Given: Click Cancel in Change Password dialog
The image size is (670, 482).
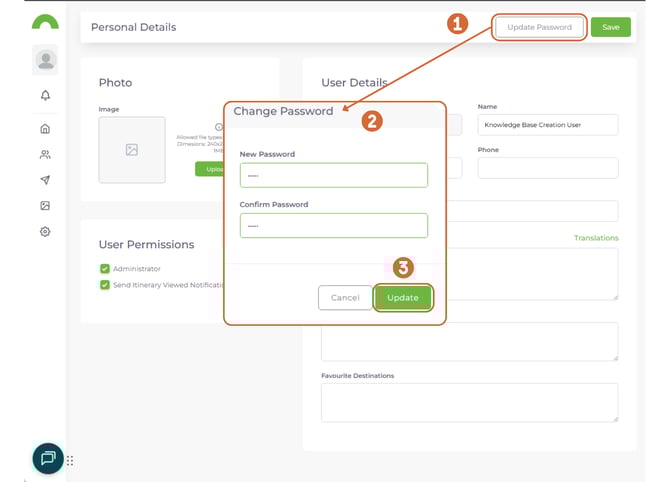Looking at the screenshot, I should tap(345, 298).
